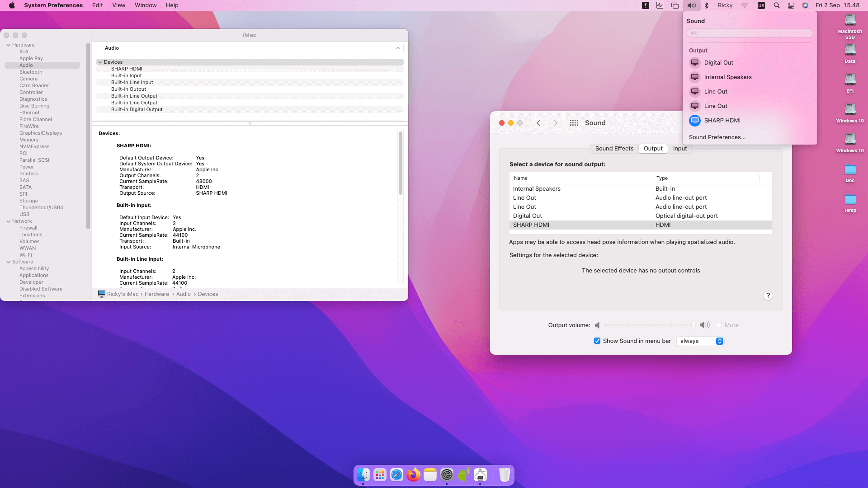Collapse the Devices section in the Audio pane
Viewport: 868px width, 488px height.
[x=100, y=62]
